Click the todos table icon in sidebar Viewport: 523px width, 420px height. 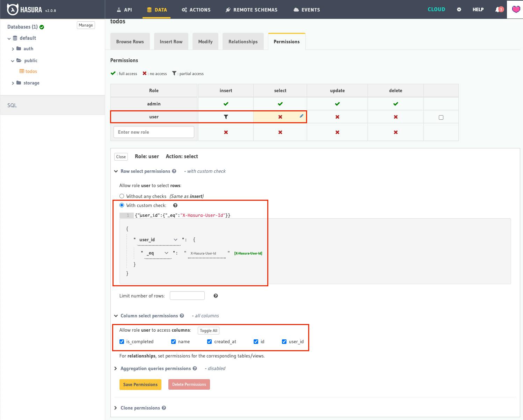pos(22,71)
